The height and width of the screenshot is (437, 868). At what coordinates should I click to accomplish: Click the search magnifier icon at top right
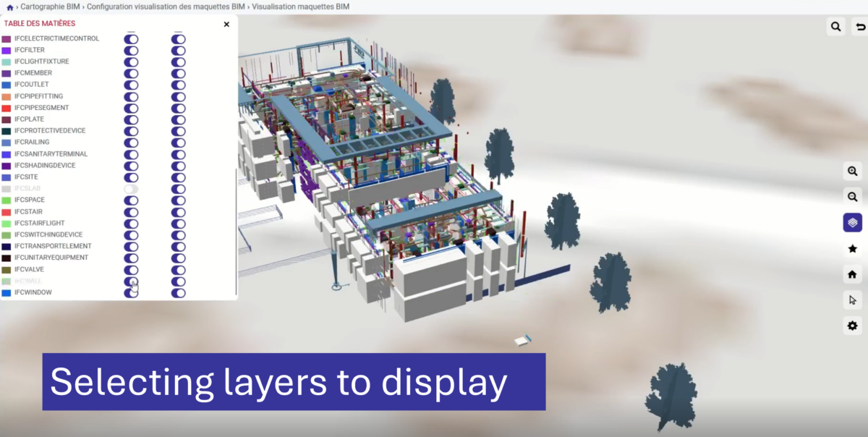pos(835,27)
